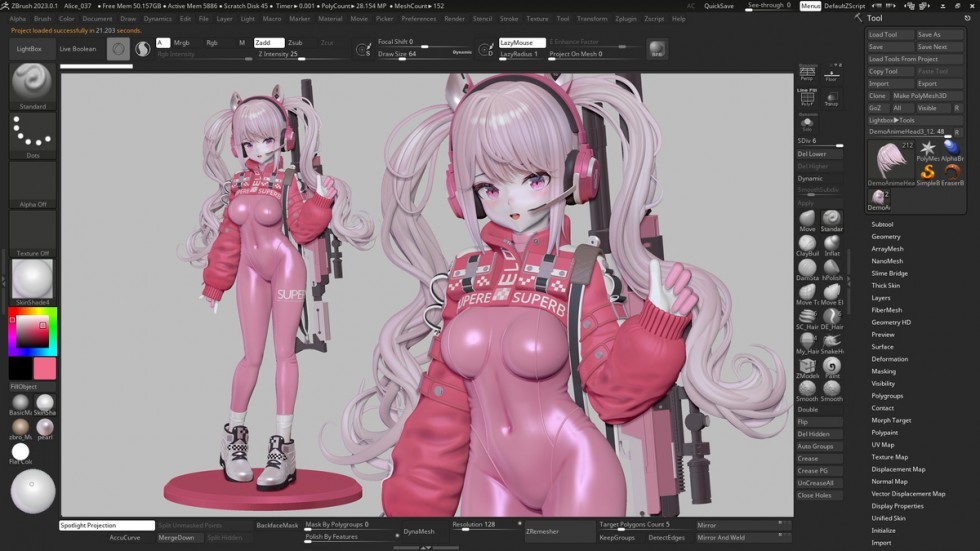Select the Move brush icon
980x551 pixels.
pos(807,219)
